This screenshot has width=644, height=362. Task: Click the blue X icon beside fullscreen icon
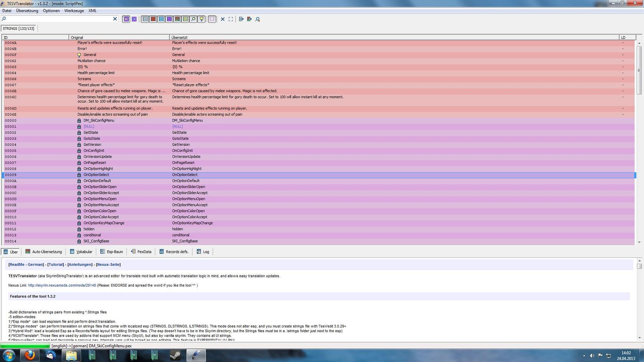point(222,19)
